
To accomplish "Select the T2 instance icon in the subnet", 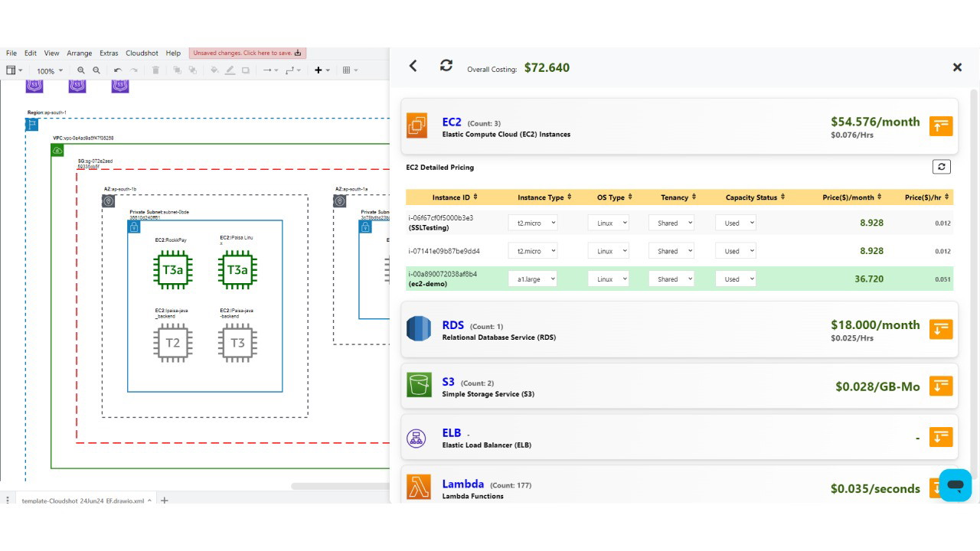I will coord(173,343).
